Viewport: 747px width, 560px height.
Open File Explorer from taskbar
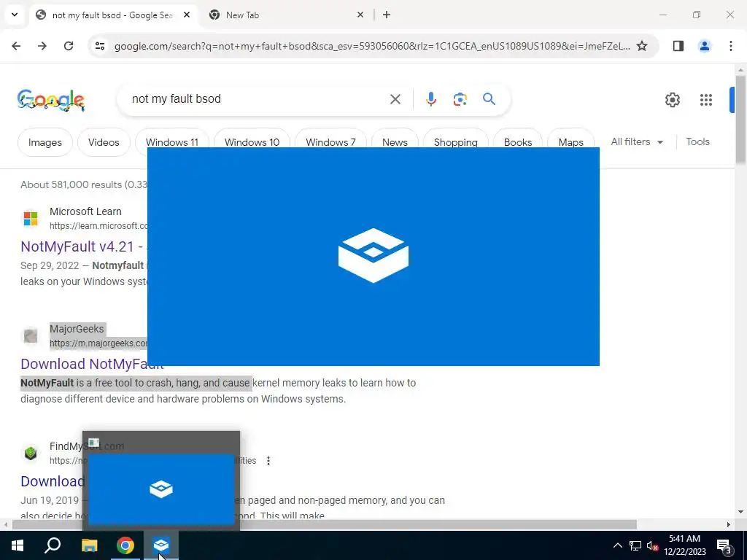[89, 545]
